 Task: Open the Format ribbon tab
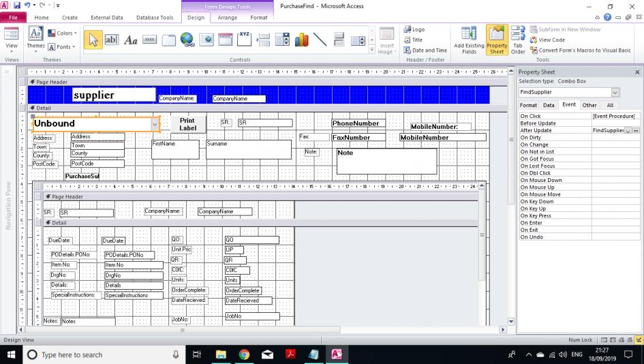click(x=259, y=18)
